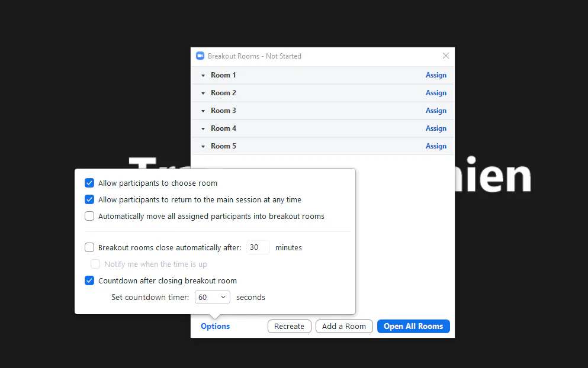Close the Breakout Rooms window

[x=445, y=56]
